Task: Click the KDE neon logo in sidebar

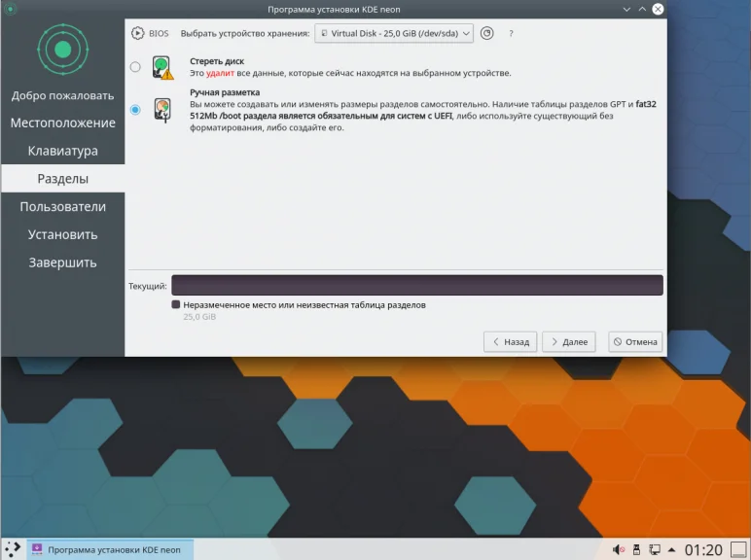Action: 62,50
